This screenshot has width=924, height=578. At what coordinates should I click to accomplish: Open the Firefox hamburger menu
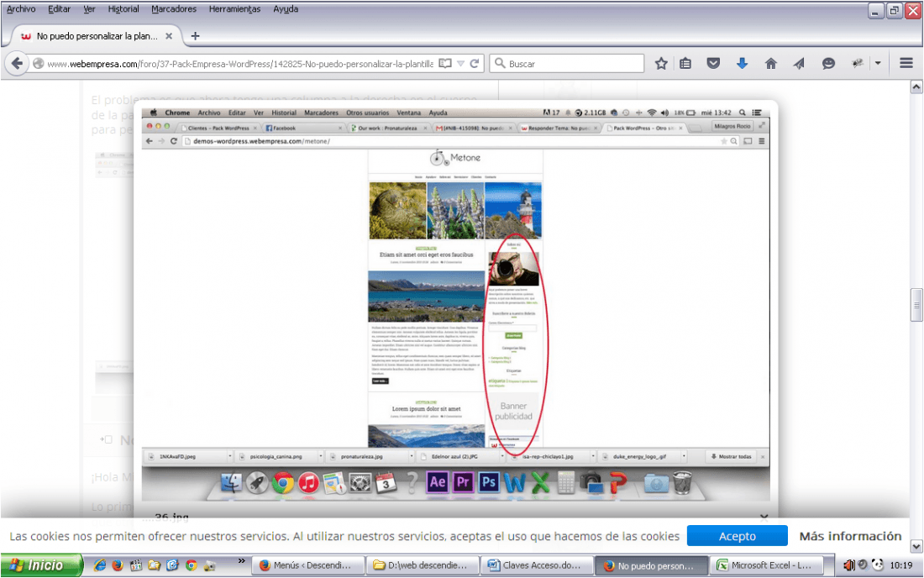tap(906, 64)
